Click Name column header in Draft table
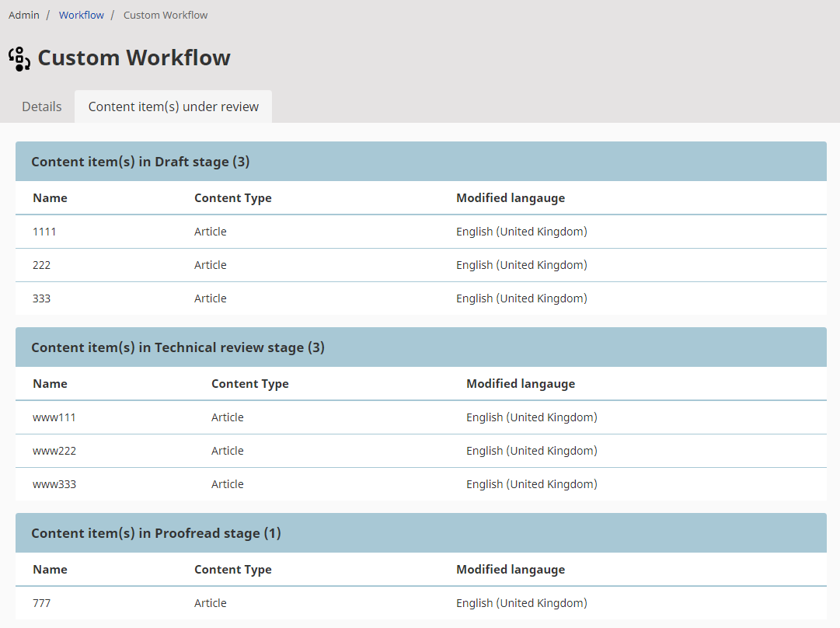840x628 pixels. 50,198
